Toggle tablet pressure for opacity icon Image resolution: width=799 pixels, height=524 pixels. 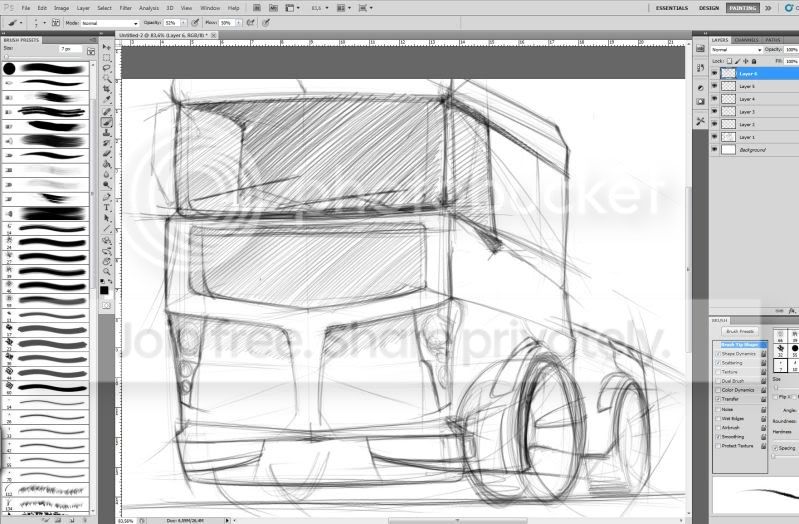(x=195, y=23)
